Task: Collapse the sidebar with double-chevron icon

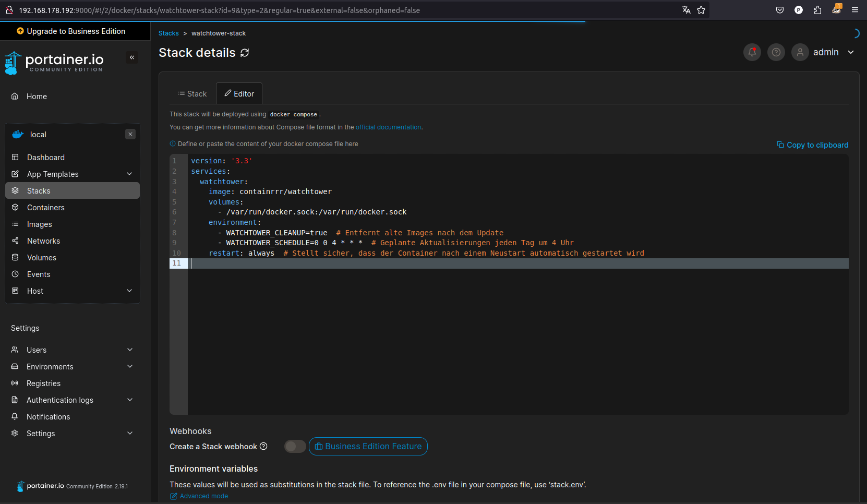Action: pos(132,57)
